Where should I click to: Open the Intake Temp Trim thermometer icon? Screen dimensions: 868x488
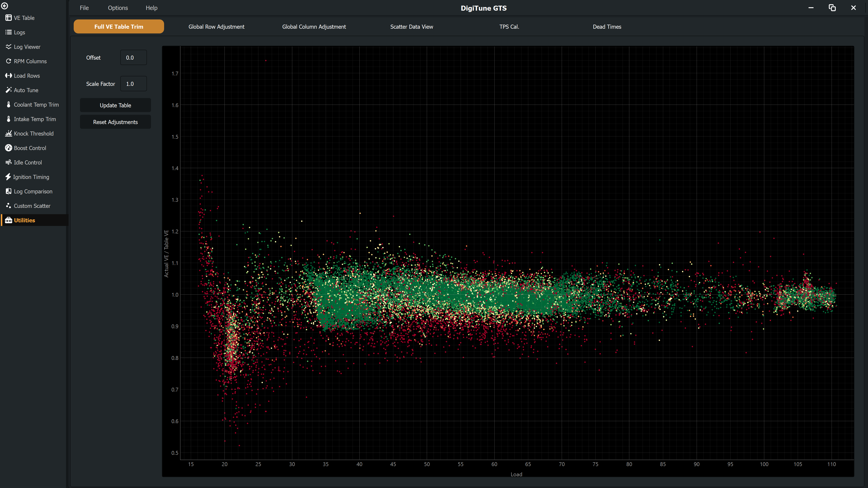[8, 119]
